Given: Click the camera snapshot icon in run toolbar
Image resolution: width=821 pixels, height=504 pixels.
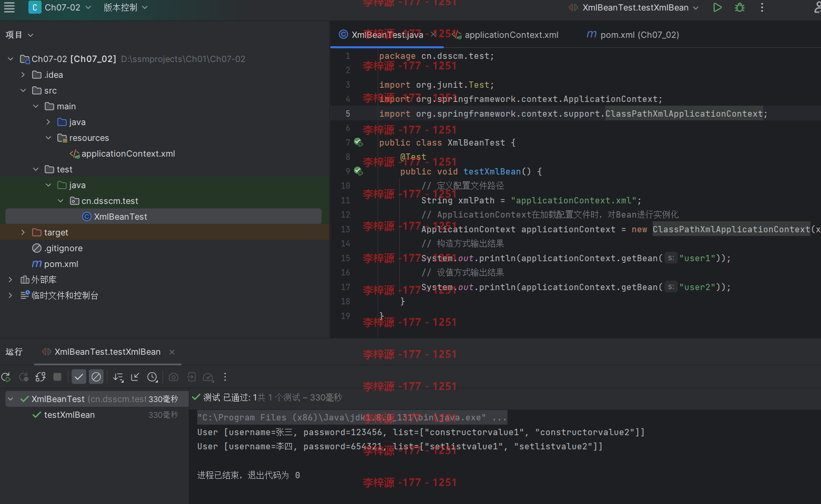Looking at the screenshot, I should pyautogui.click(x=174, y=377).
